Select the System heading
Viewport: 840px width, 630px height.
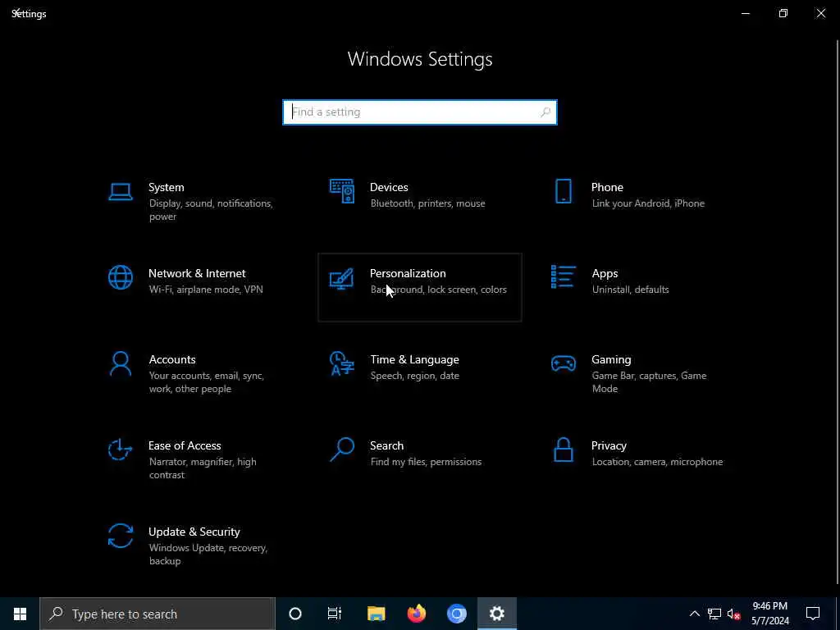tap(166, 187)
